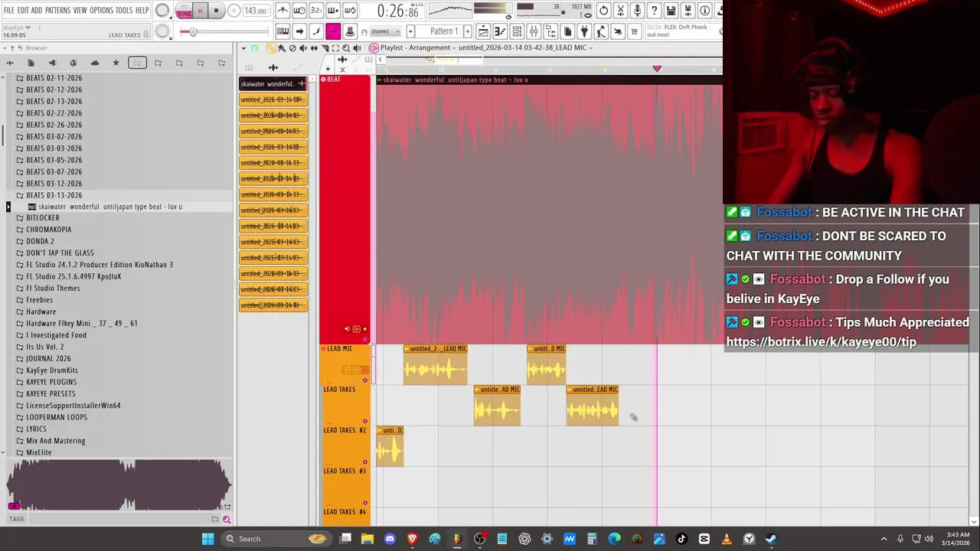Open the plugin picker plug icon

(584, 31)
